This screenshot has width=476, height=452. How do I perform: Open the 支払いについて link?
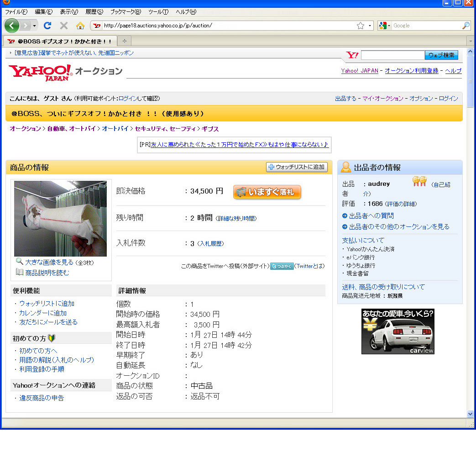pyautogui.click(x=363, y=240)
